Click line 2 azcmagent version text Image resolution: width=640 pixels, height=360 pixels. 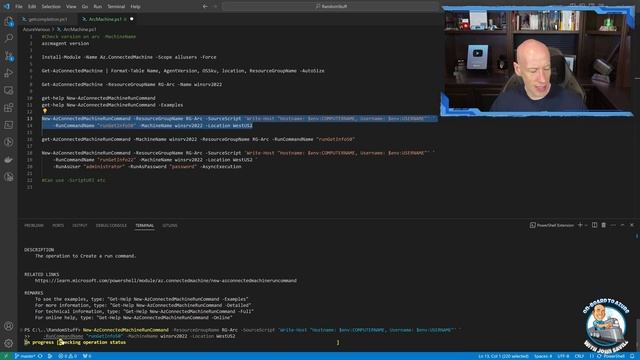[65, 43]
